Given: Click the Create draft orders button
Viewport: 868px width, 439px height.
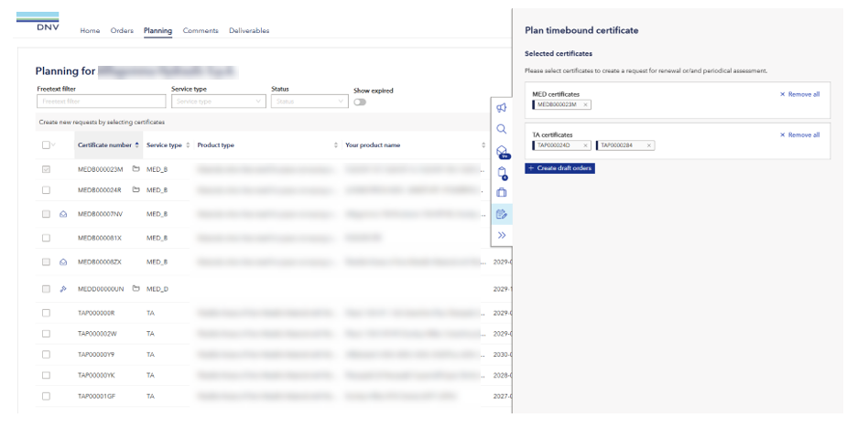Looking at the screenshot, I should 559,168.
